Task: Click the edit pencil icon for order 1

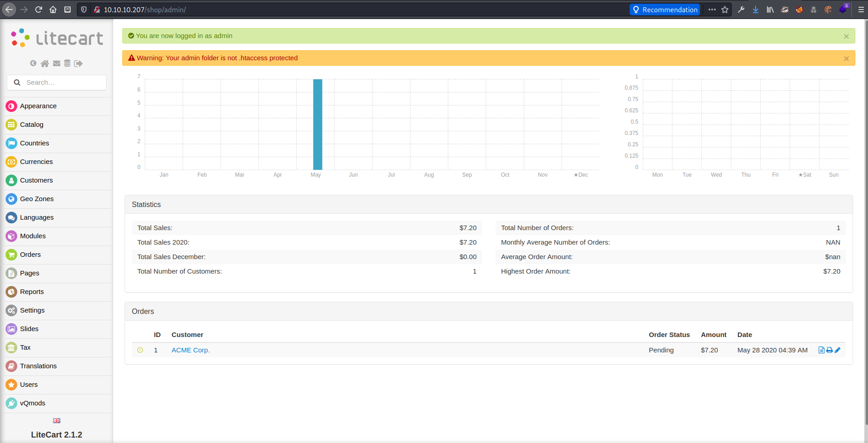Action: (838, 350)
